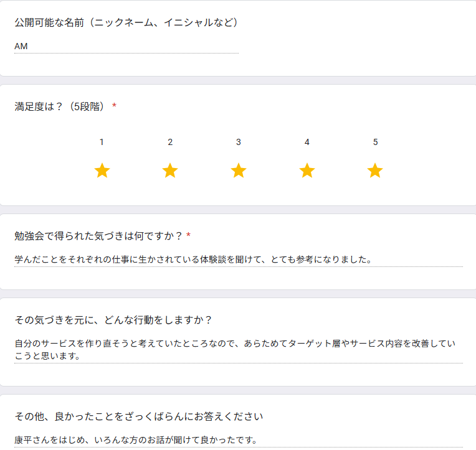The height and width of the screenshot is (450, 476).
Task: Click the answer field starting with 自分のサービスを
Action: pyautogui.click(x=238, y=350)
